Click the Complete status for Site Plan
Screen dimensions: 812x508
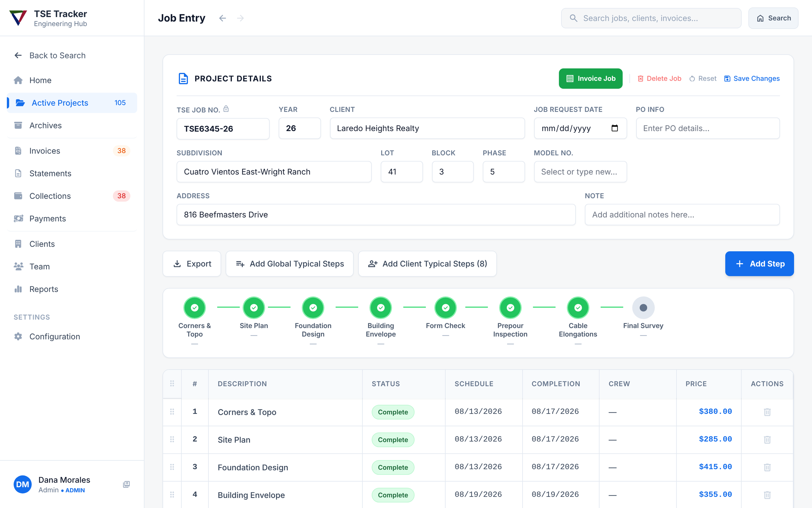tap(393, 439)
